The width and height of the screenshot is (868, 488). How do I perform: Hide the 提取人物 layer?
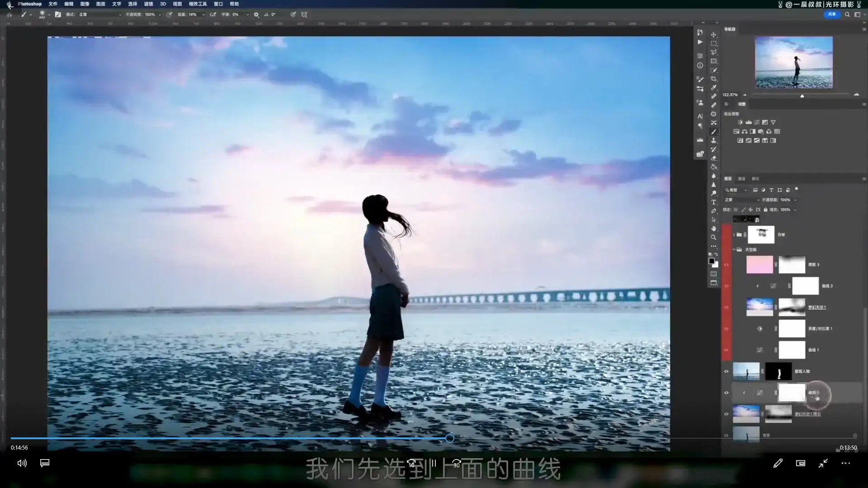[x=726, y=371]
